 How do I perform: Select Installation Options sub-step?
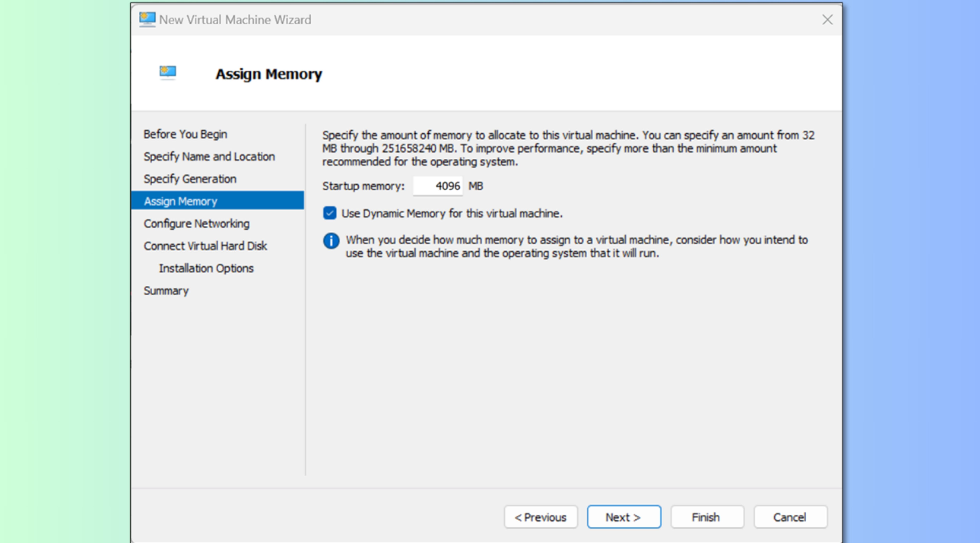206,268
